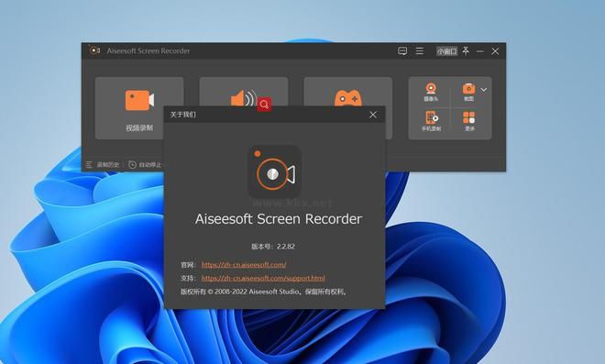Click the red magnifier search badge

[264, 104]
